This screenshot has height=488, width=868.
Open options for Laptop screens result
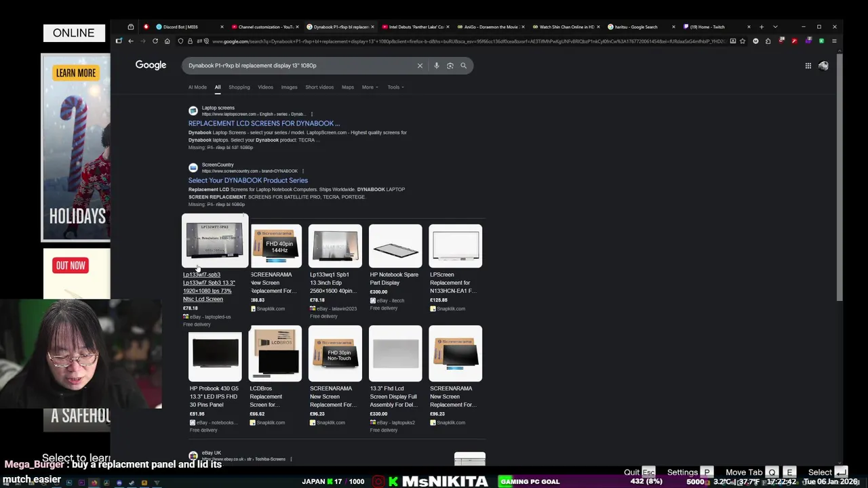pos(311,114)
